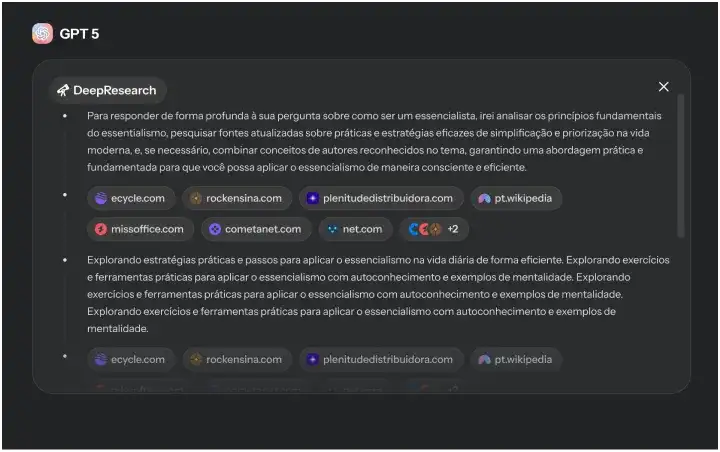
Task: Expand the +2 more sources chip
Action: tap(434, 229)
